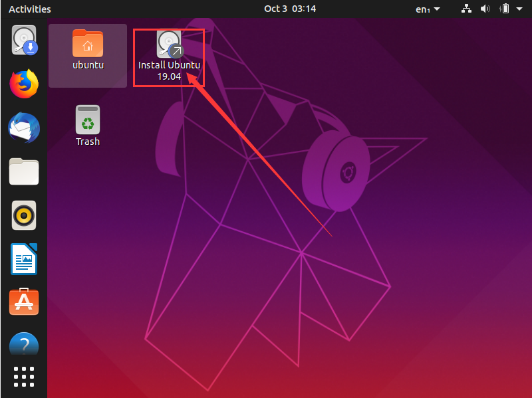
Task: Mute sound via the speaker icon
Action: (485, 9)
